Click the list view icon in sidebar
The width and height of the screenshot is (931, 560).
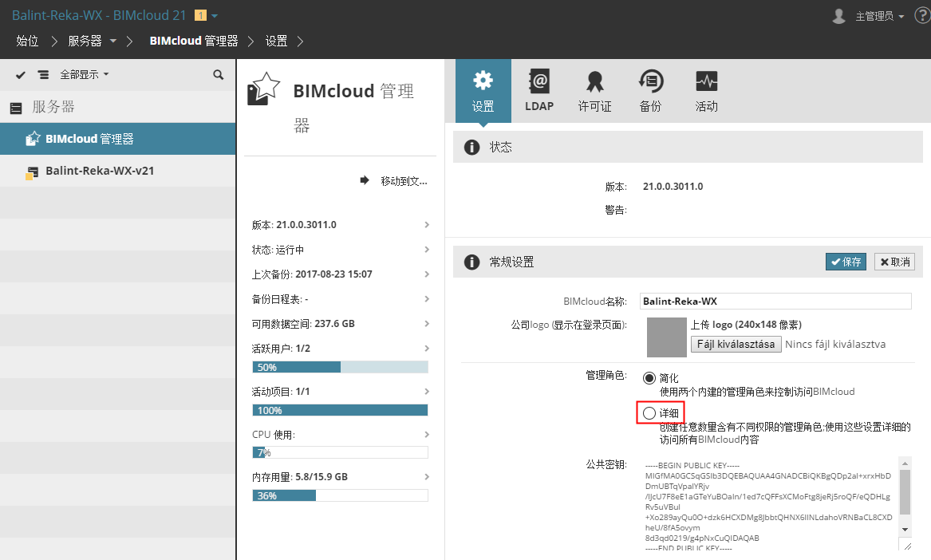[x=43, y=75]
